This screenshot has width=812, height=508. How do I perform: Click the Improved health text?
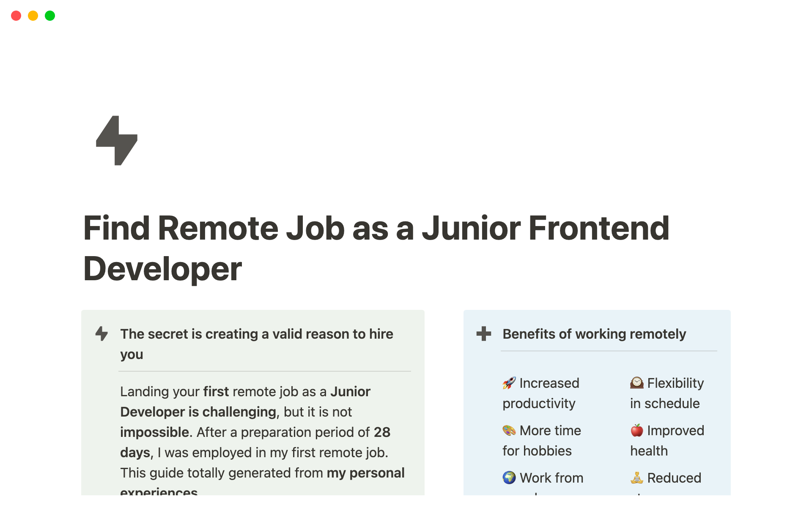point(667,441)
